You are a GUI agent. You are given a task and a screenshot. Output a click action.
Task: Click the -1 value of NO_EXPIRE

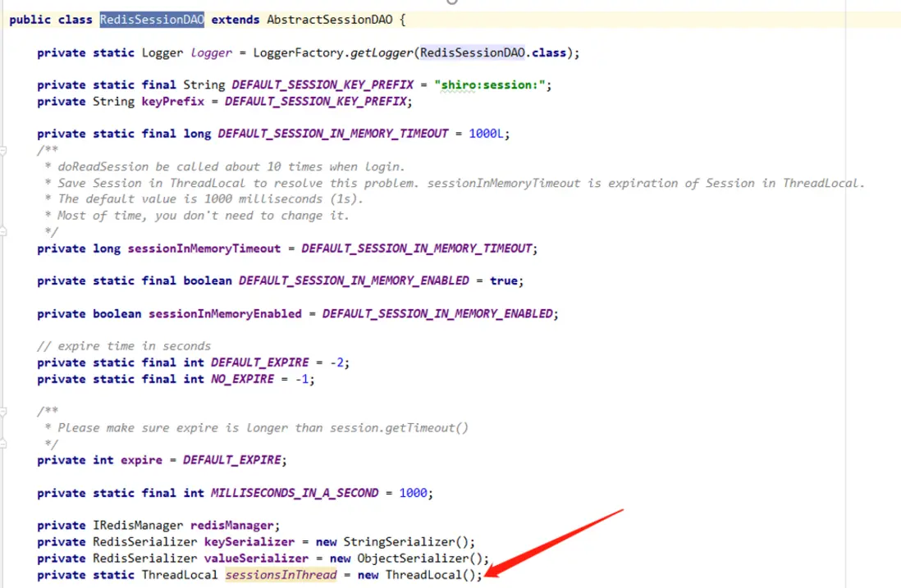302,380
